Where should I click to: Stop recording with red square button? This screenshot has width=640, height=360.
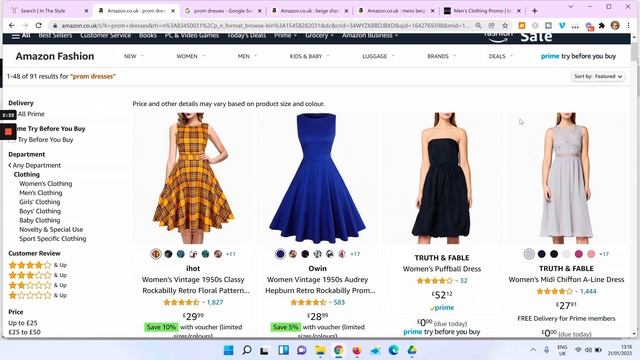(x=8, y=132)
